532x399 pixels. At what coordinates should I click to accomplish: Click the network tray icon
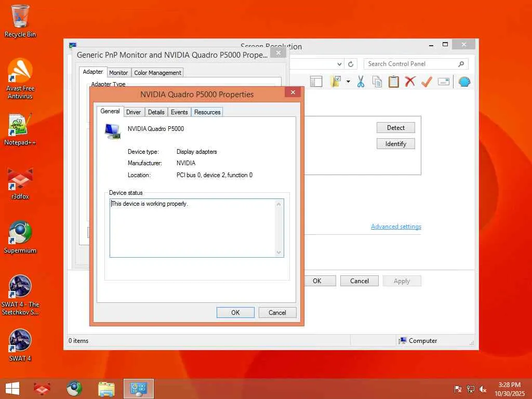(470, 389)
